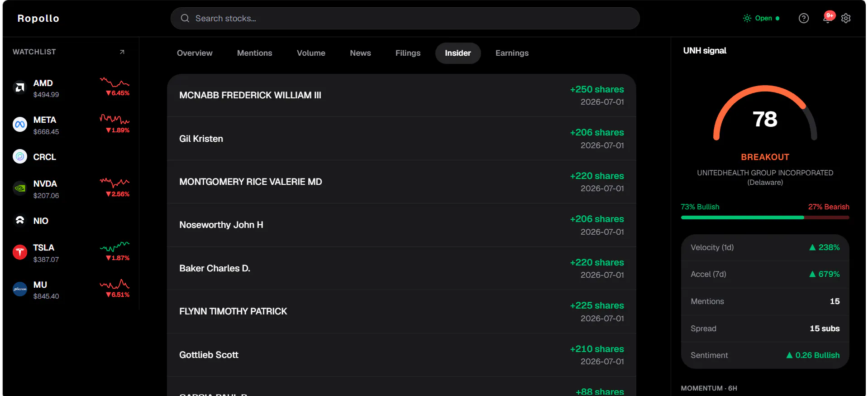
Task: Click the search magnifier icon
Action: pos(185,19)
